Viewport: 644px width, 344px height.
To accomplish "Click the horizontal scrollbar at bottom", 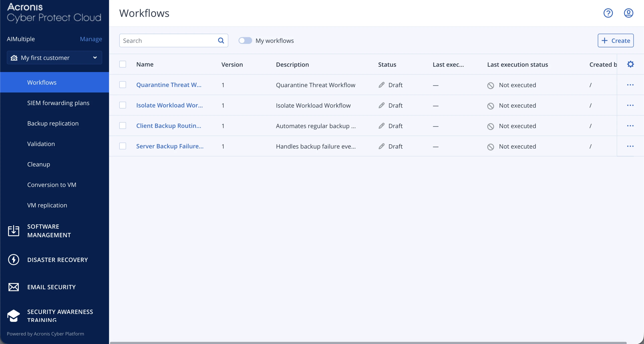I will coord(368,343).
